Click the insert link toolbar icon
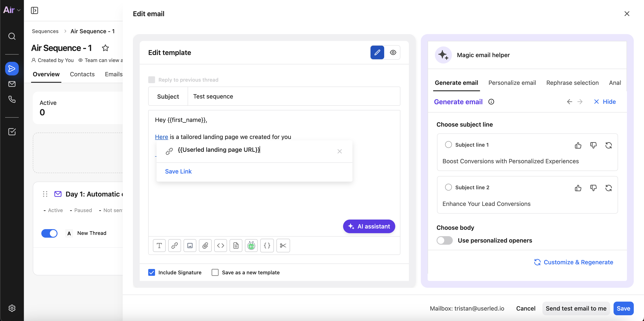 coord(174,246)
